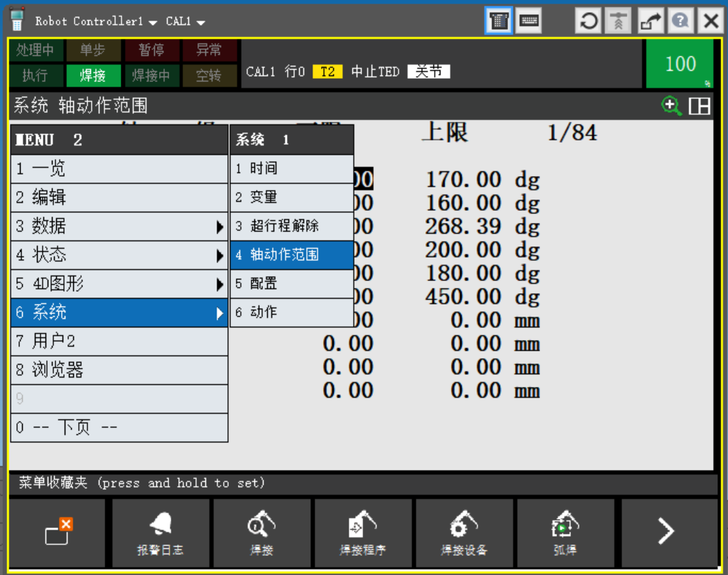Click upper limit value 450.00 dg
This screenshot has height=575, width=728.
click(482, 297)
